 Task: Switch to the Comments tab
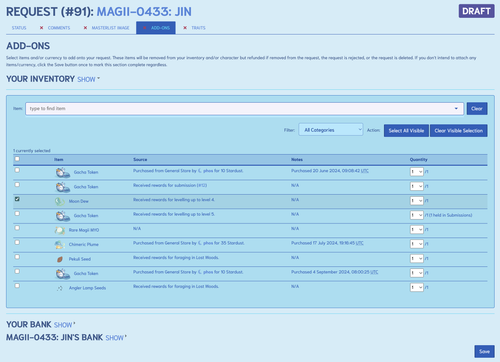point(55,28)
